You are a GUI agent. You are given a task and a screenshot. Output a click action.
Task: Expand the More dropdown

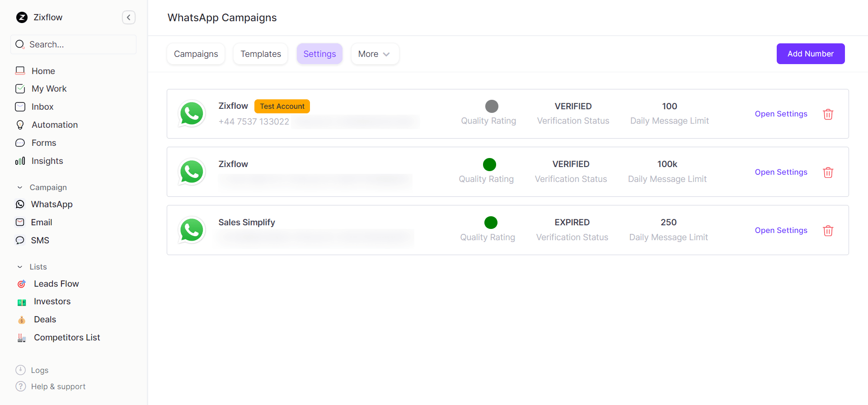pyautogui.click(x=375, y=54)
